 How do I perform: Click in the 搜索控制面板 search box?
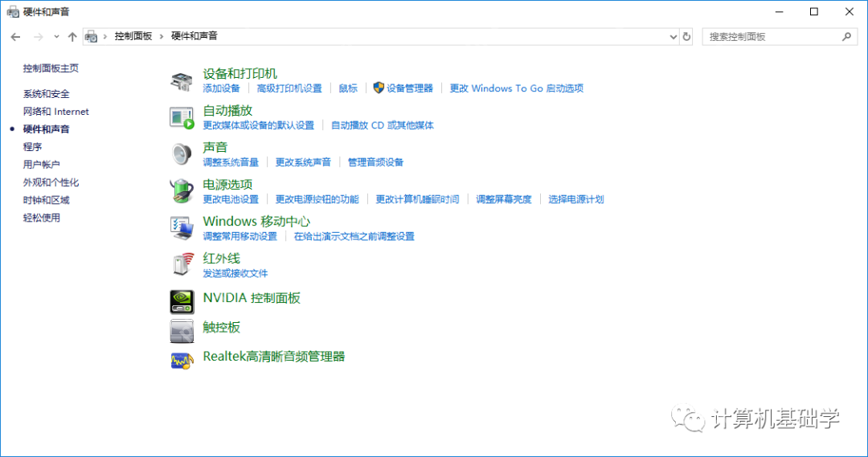(x=772, y=37)
